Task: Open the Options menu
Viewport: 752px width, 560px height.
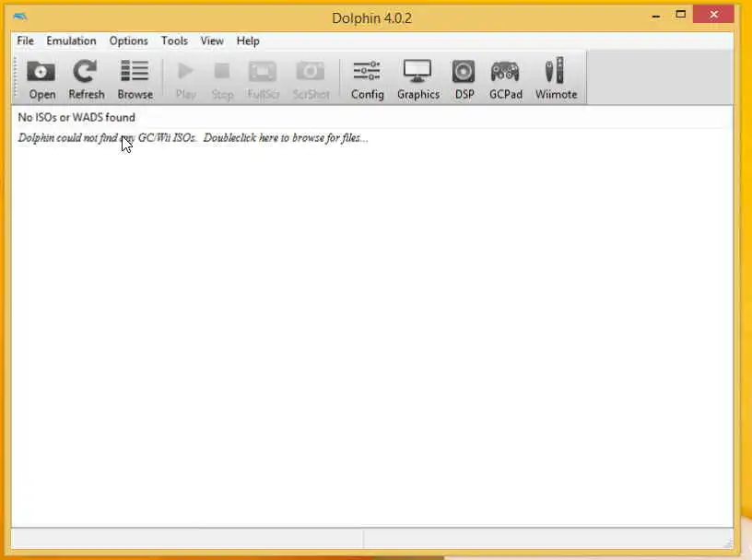Action: pos(128,41)
